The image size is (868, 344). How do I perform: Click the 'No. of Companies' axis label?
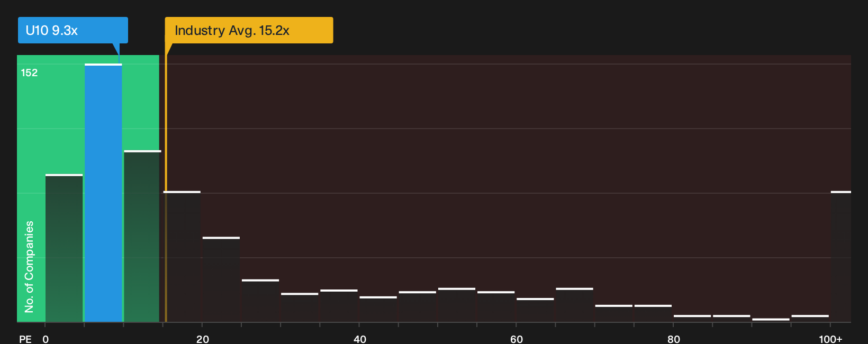29,267
